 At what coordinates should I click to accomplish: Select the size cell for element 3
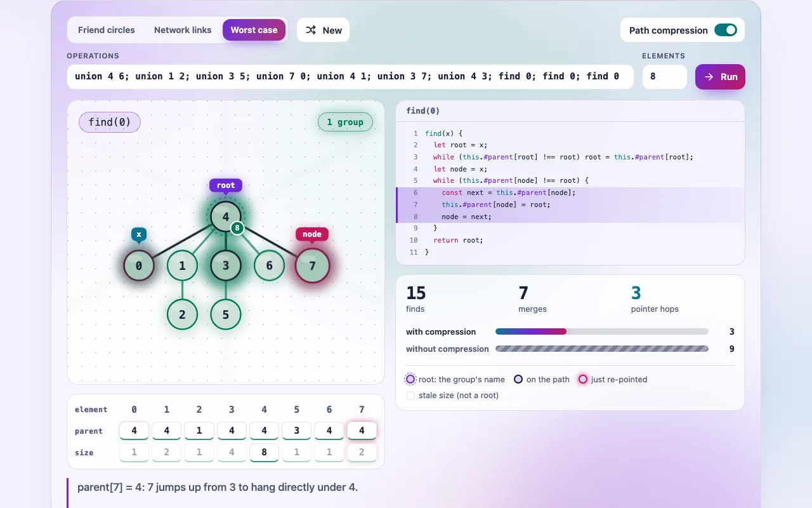click(x=232, y=453)
